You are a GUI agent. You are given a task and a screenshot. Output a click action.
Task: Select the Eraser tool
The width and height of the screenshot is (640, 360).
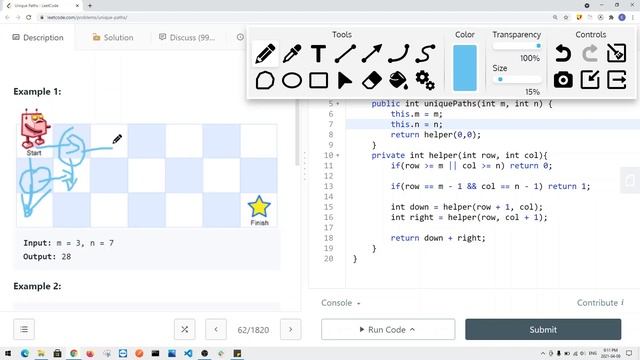372,80
